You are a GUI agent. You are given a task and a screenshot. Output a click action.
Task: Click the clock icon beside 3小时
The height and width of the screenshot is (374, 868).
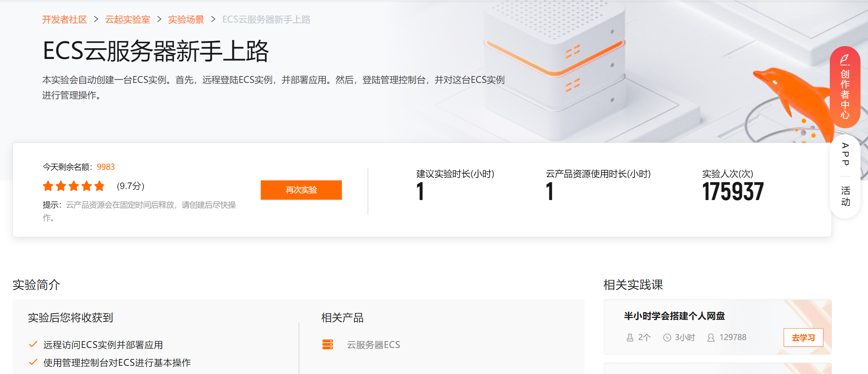(667, 338)
